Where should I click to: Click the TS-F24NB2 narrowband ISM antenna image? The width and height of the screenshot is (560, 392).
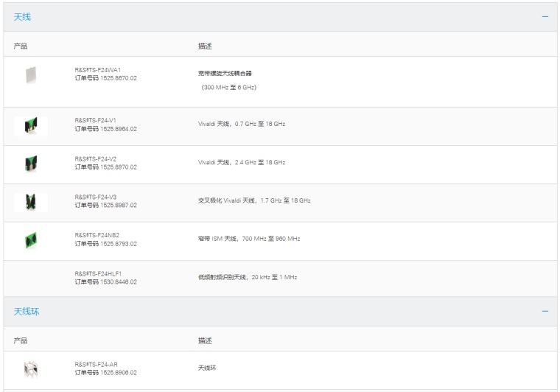[30, 241]
